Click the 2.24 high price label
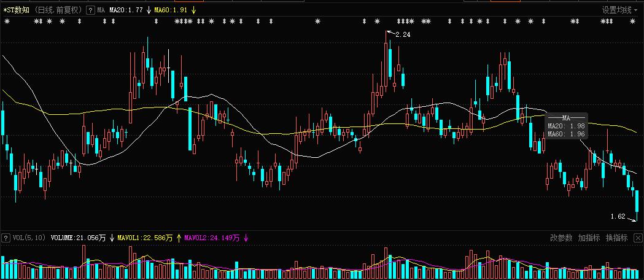The image size is (644, 280). pos(403,35)
